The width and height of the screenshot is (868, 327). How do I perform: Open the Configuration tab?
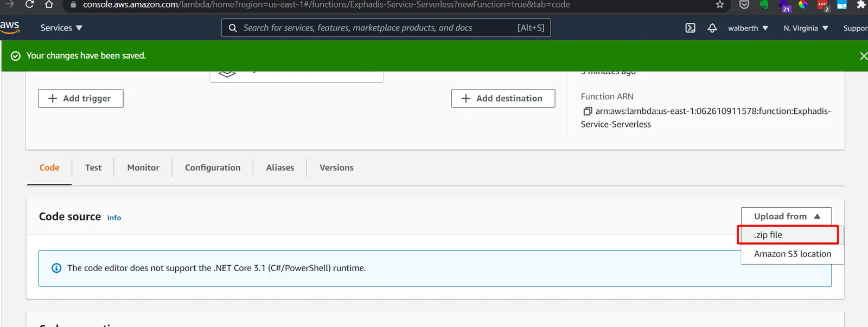click(x=213, y=168)
